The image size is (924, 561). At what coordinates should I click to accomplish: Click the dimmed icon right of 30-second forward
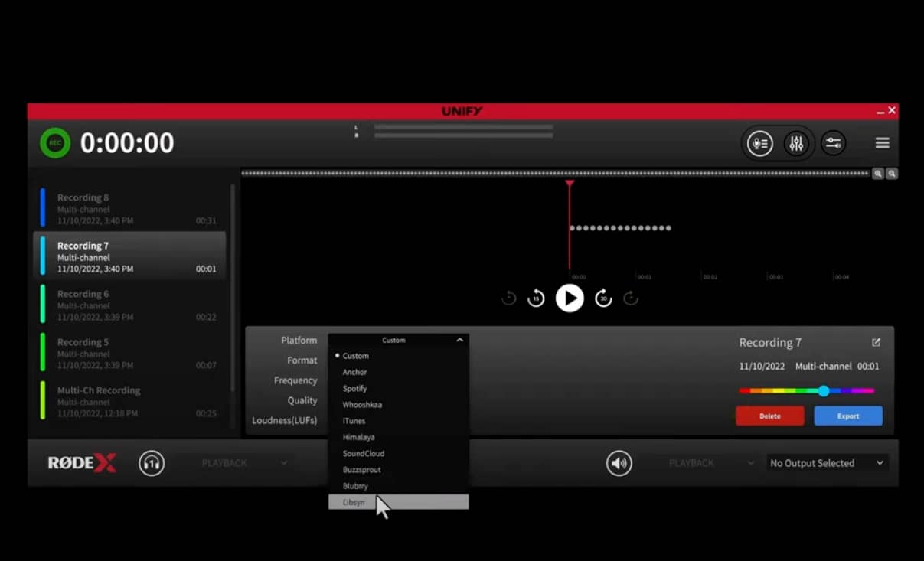tap(631, 298)
